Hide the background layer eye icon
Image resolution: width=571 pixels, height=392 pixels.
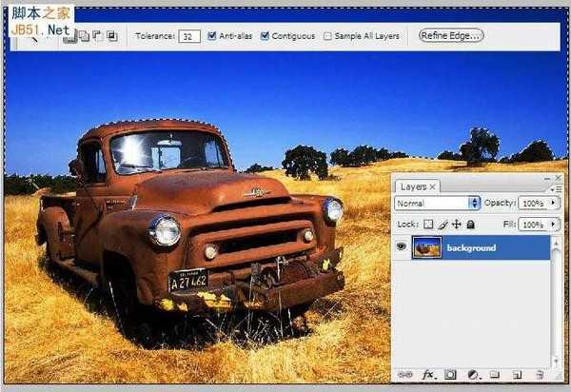[402, 246]
